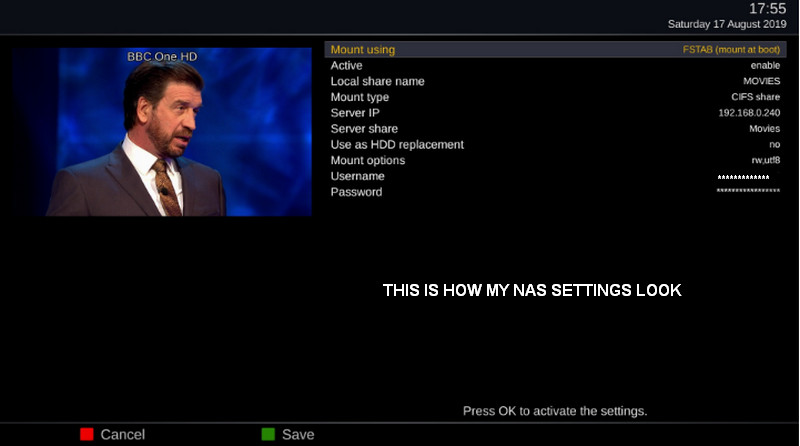Edit the 'MOVIES' local share name value

coord(761,81)
